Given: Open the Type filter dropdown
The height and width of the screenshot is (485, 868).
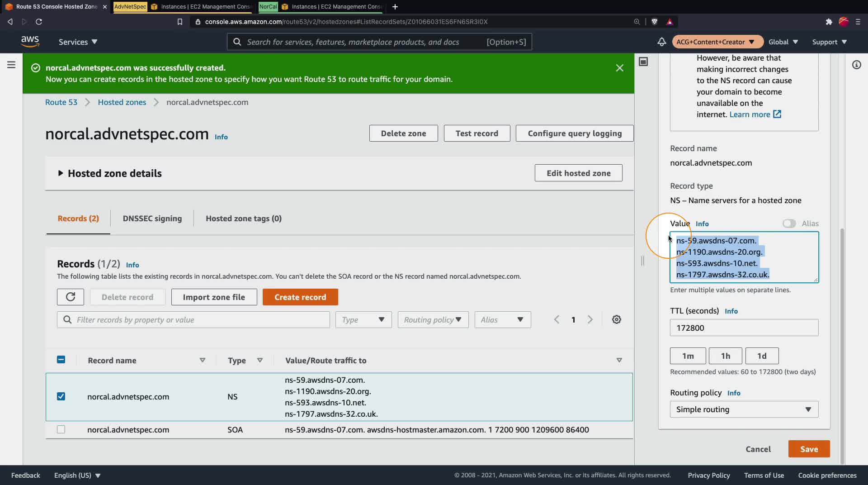Looking at the screenshot, I should [x=363, y=319].
